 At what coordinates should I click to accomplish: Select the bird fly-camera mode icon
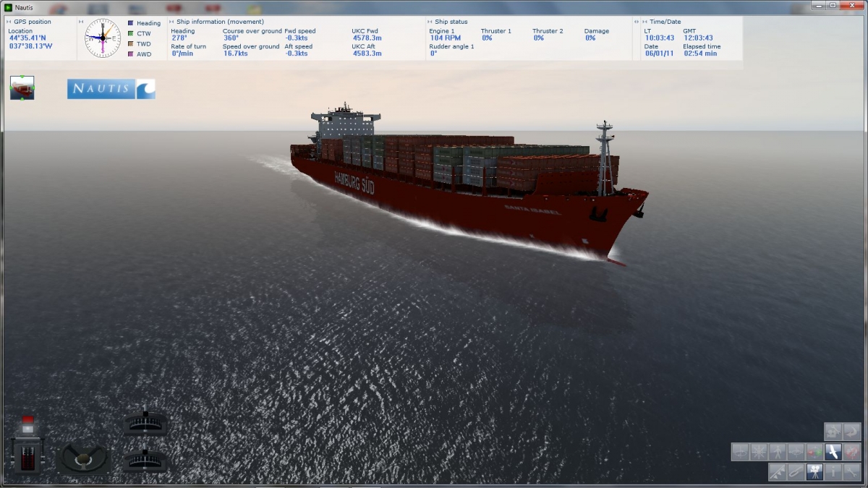(x=833, y=453)
